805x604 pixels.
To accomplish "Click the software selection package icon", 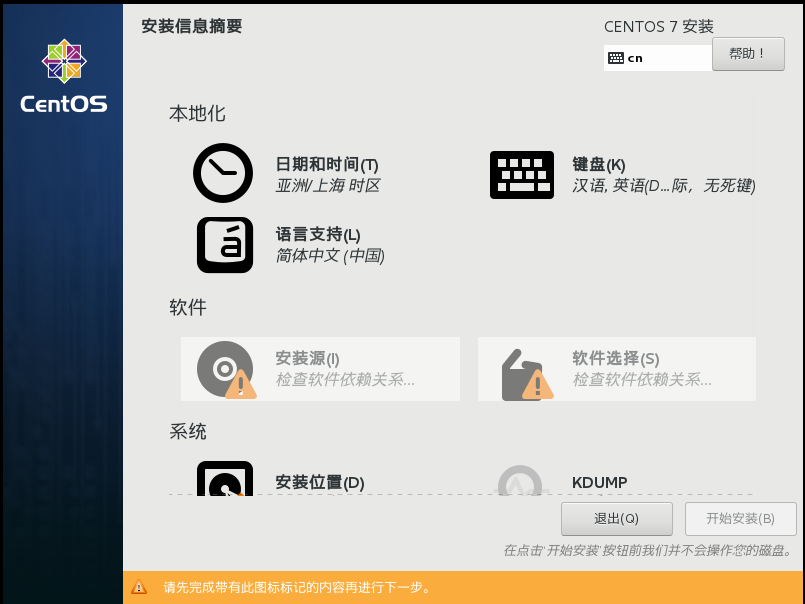I will click(x=526, y=374).
